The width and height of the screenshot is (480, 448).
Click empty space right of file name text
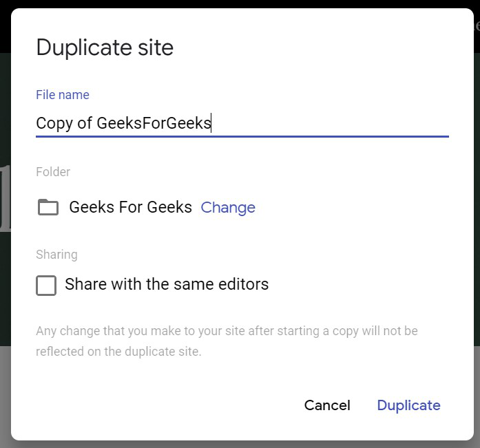point(331,124)
